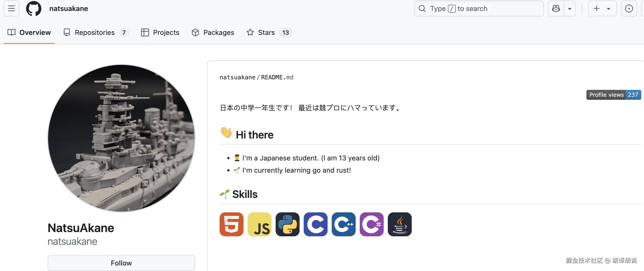Viewport: 644px width, 271px height.
Task: Click the C++ skill icon
Action: [343, 224]
